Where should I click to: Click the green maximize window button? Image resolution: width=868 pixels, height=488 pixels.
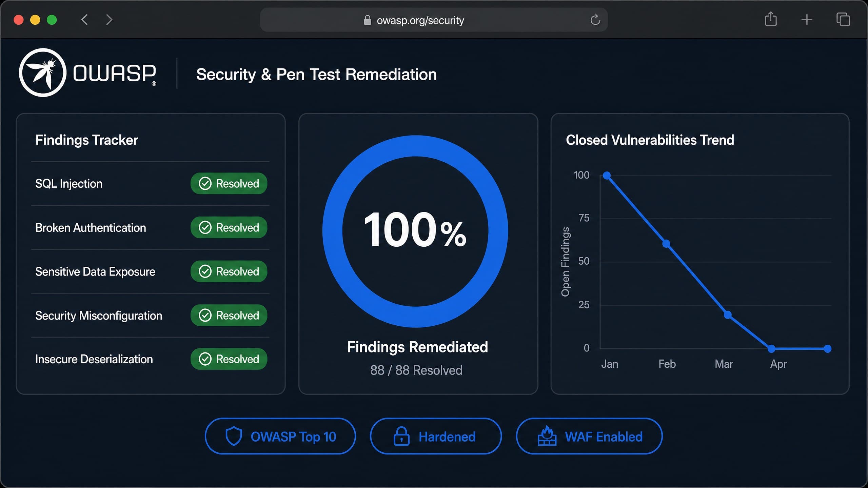point(52,20)
